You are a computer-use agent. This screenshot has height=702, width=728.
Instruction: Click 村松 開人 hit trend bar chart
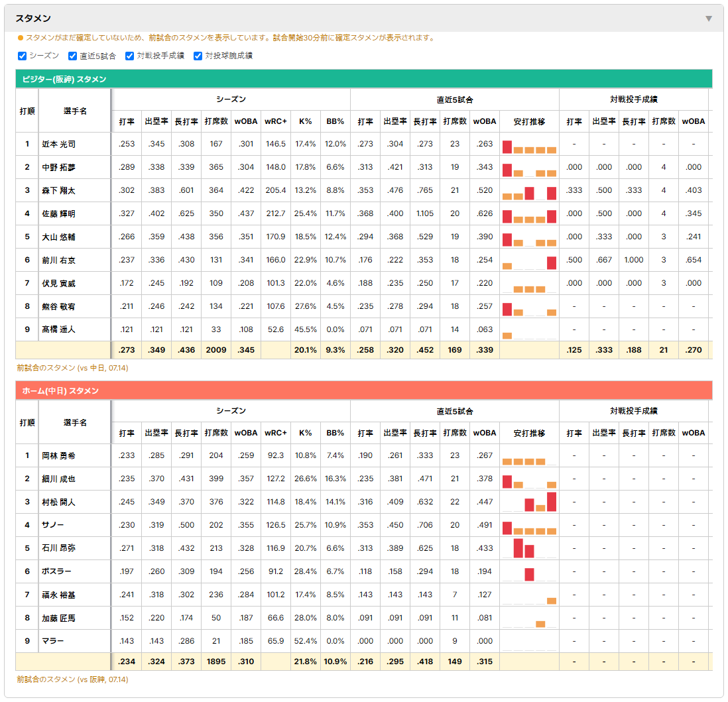point(529,502)
